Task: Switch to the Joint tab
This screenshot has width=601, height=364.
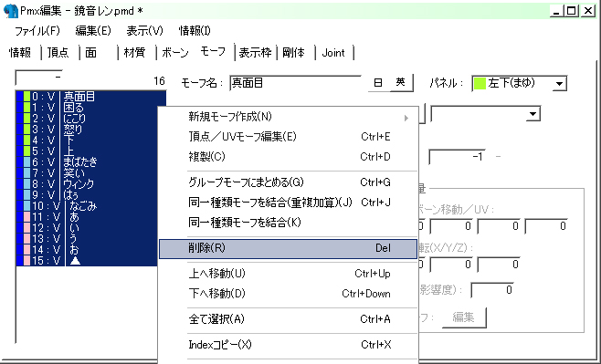Action: point(333,52)
